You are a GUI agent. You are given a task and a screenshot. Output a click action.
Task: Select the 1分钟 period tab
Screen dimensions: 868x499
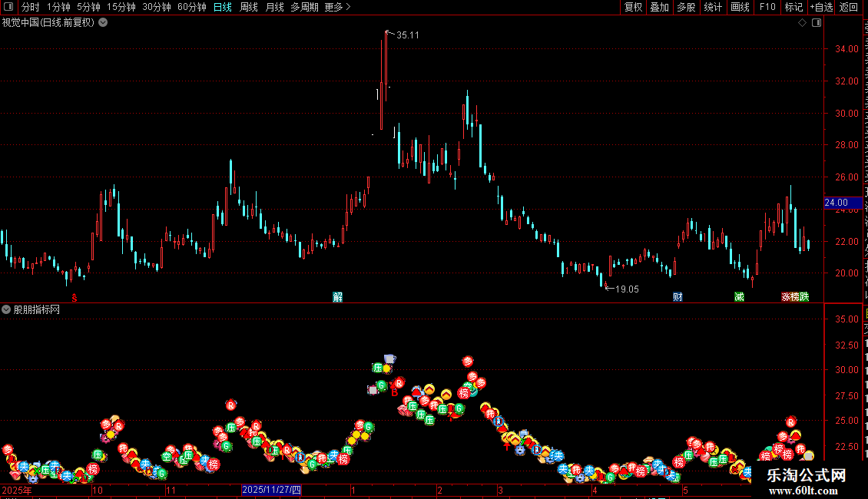58,7
